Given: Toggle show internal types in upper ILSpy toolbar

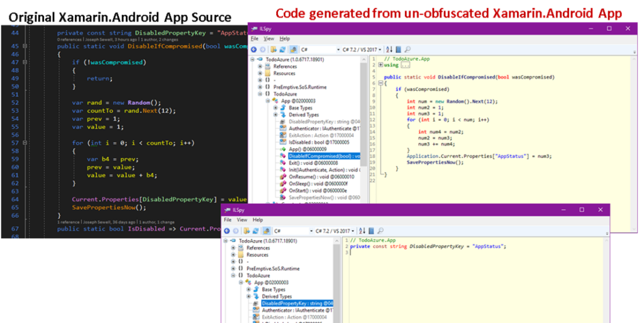Looking at the screenshot, I should tap(294, 50).
